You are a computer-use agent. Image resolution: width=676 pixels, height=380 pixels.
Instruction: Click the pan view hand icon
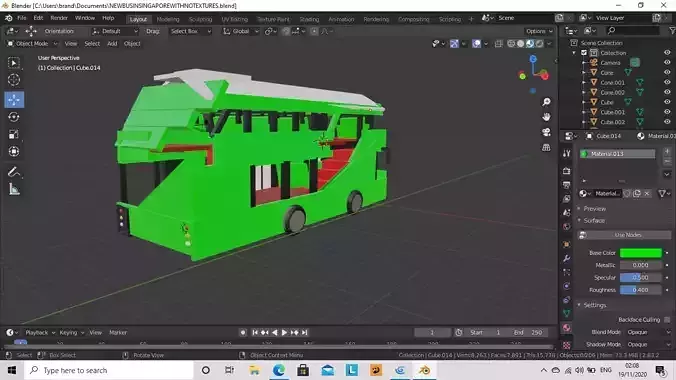546,117
